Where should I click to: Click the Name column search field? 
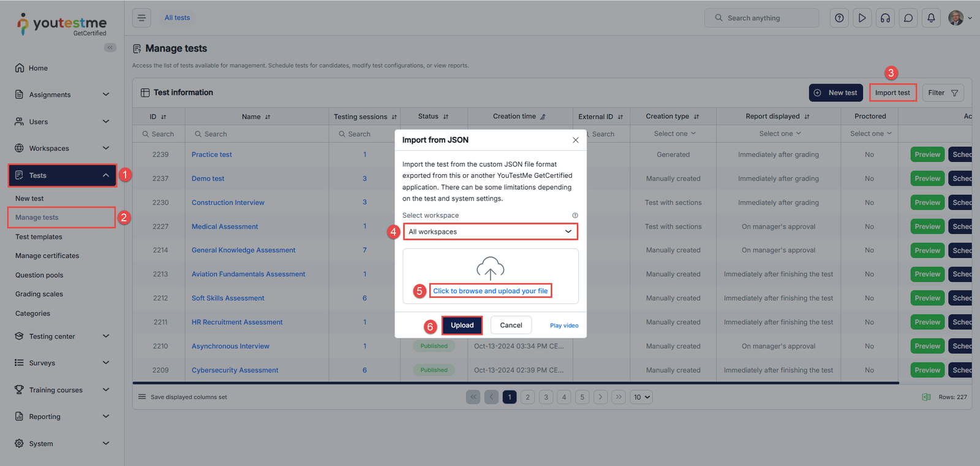tap(257, 134)
